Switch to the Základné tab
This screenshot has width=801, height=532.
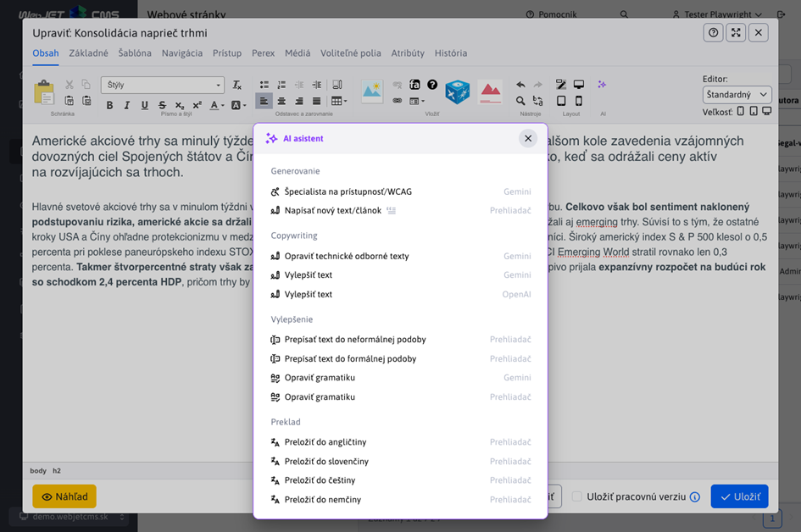[88, 53]
